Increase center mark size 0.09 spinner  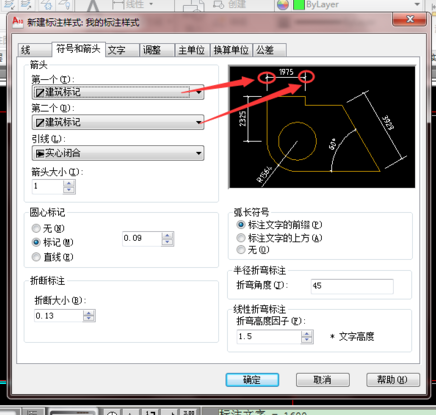[x=168, y=236]
